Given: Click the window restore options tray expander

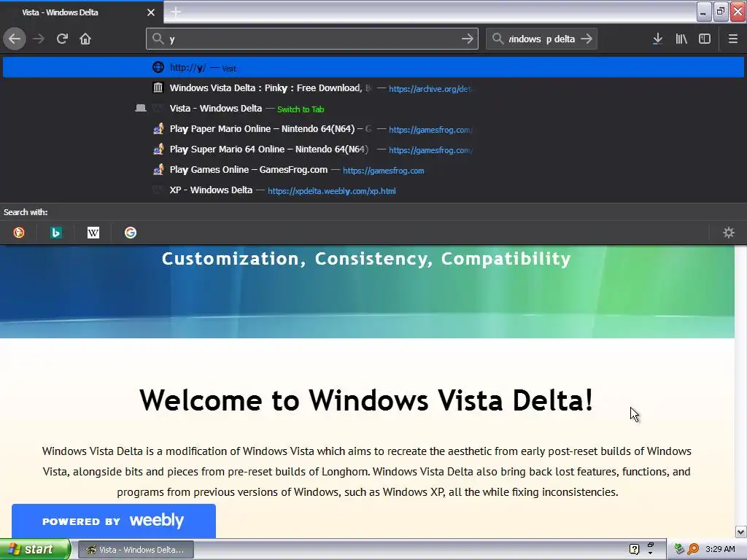Looking at the screenshot, I should click(x=650, y=548).
